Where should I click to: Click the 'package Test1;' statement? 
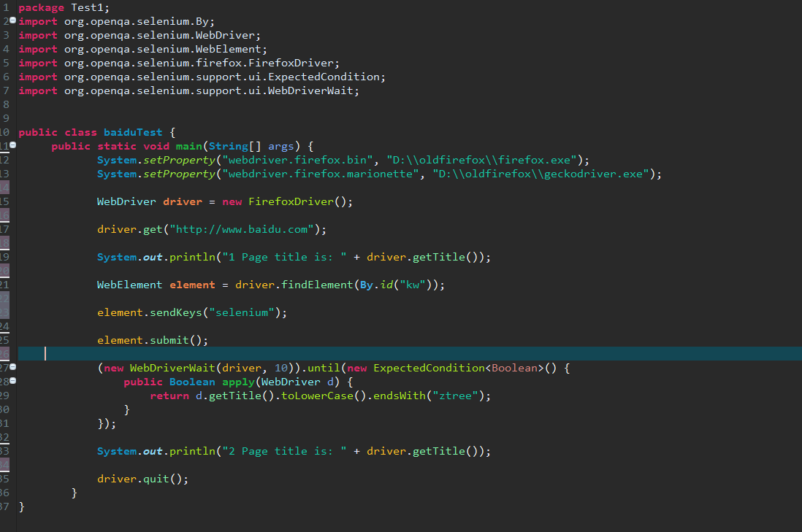64,8
